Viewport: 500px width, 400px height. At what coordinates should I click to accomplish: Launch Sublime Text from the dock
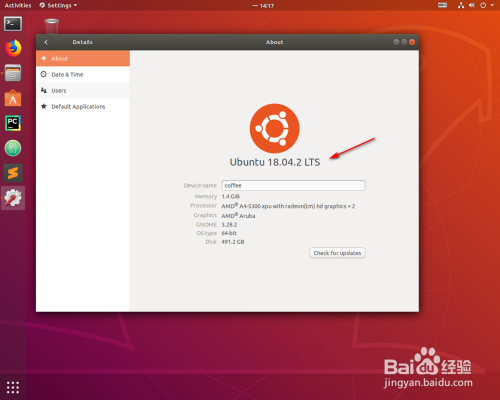(x=13, y=173)
